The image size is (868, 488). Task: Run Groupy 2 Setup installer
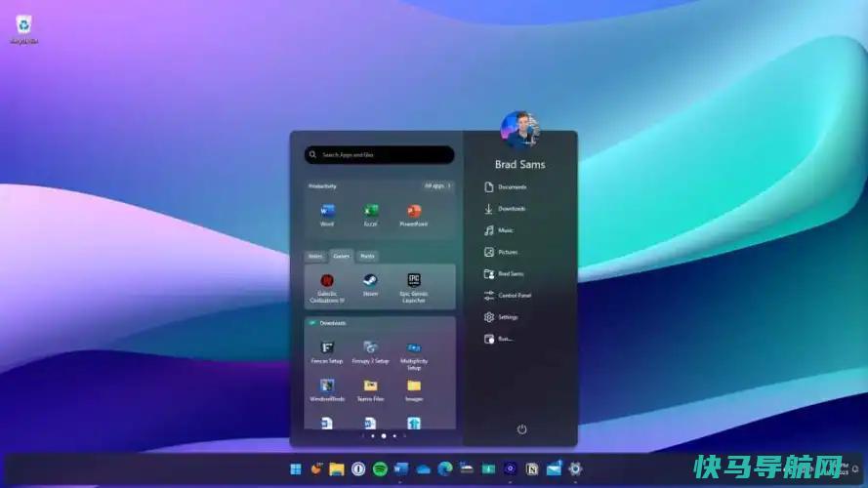point(370,352)
